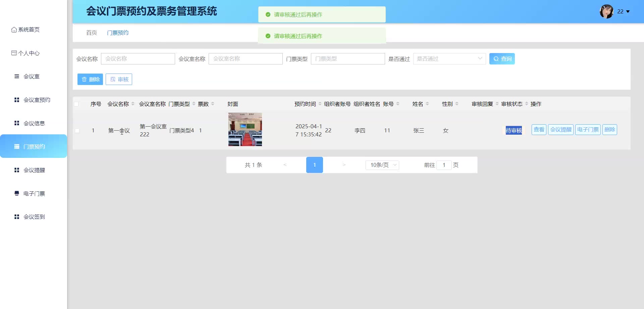Open the user 22 account dropdown arrow
This screenshot has width=644, height=309.
pos(628,12)
